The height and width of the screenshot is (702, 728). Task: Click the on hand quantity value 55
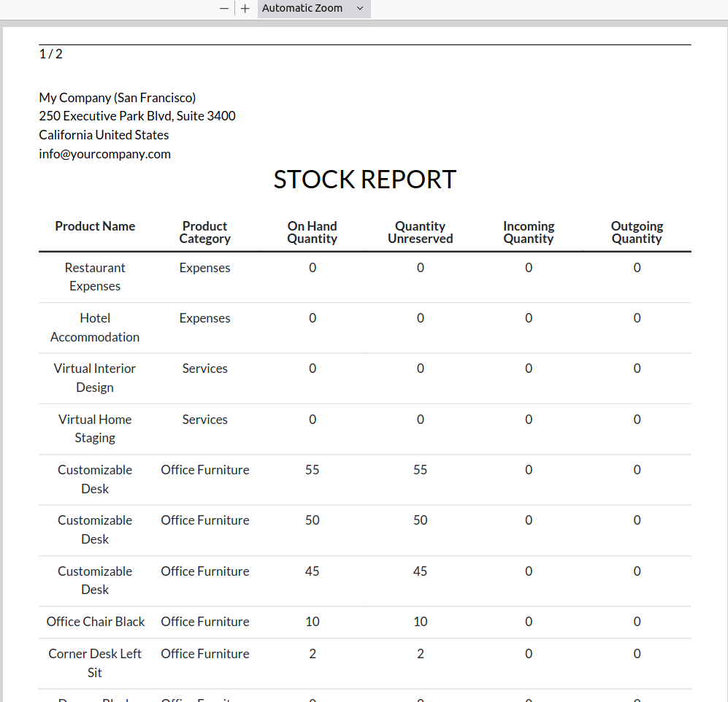(x=312, y=470)
